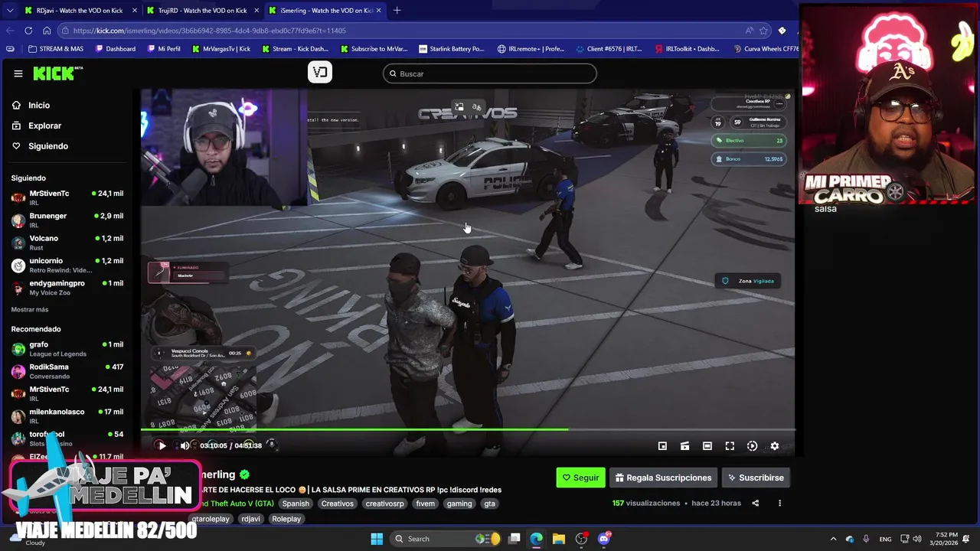Open playback speed control
This screenshot has height=551, width=980.
click(752, 446)
